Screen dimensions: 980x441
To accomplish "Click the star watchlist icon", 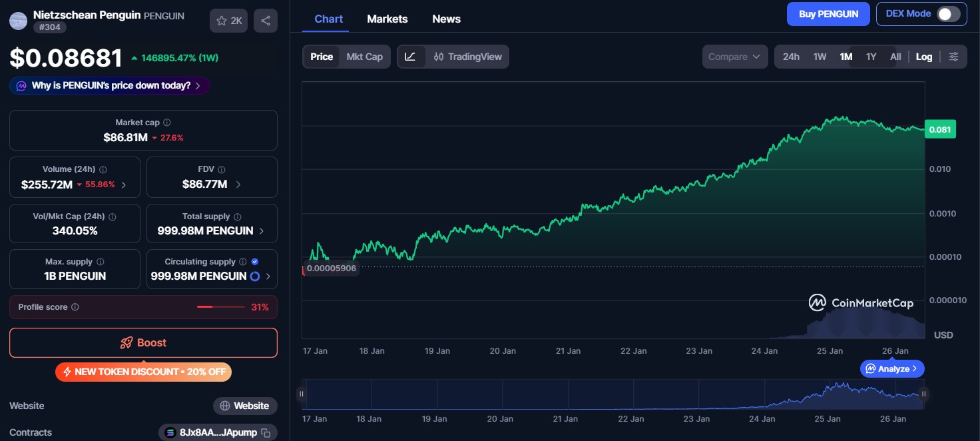I will pos(222,21).
